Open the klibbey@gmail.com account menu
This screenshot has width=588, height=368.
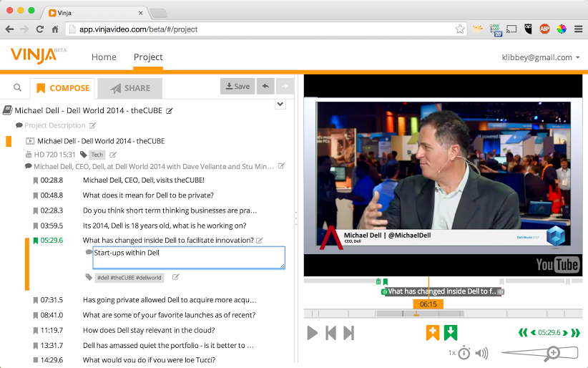coord(542,57)
